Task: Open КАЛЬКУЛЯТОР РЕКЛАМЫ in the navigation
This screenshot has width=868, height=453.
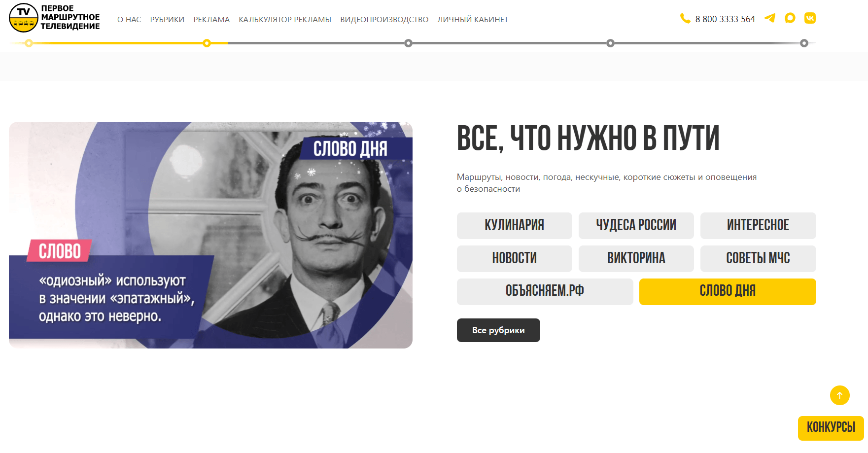Action: [x=285, y=20]
